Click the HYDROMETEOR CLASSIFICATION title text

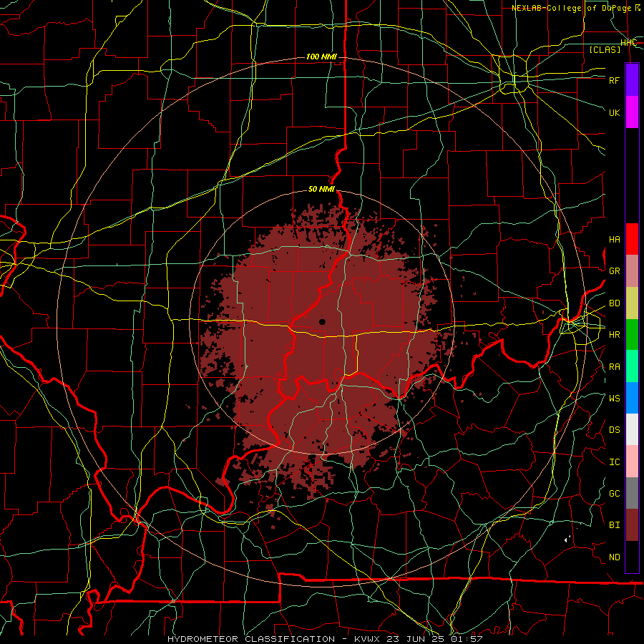[x=251, y=639]
